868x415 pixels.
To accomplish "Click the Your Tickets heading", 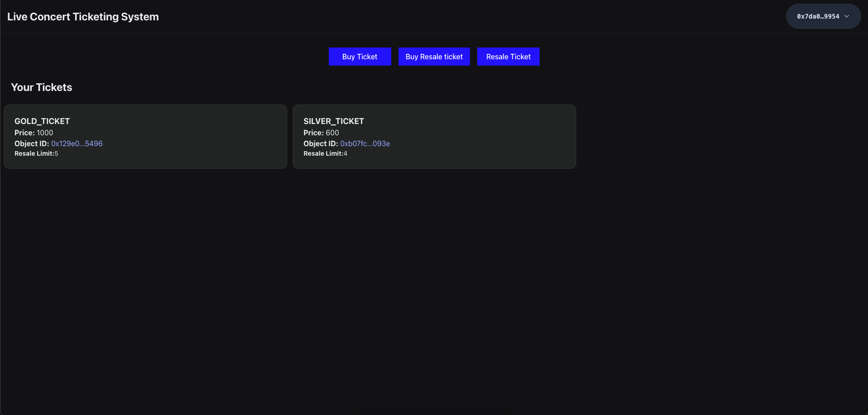I will (42, 87).
